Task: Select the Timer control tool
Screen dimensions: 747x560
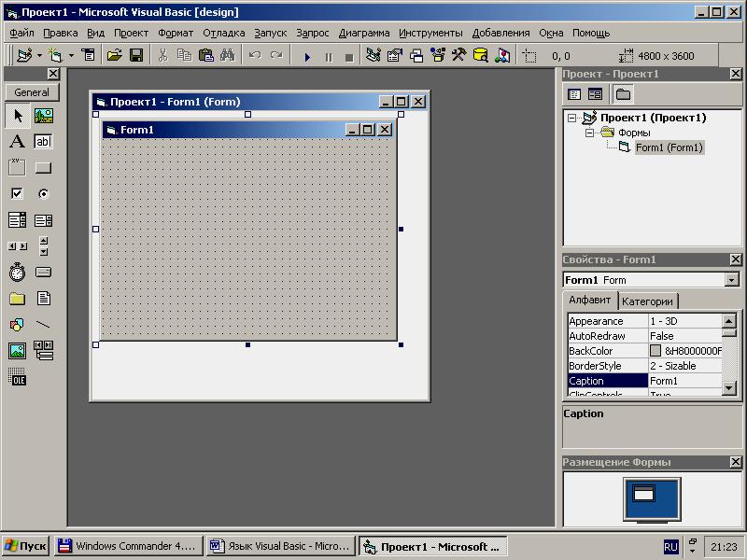Action: [x=18, y=273]
